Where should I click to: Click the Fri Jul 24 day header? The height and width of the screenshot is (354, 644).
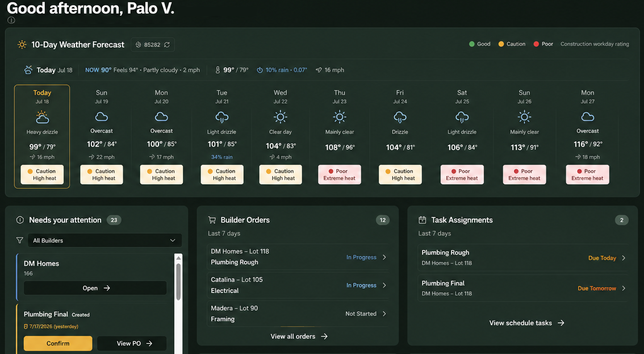(400, 97)
